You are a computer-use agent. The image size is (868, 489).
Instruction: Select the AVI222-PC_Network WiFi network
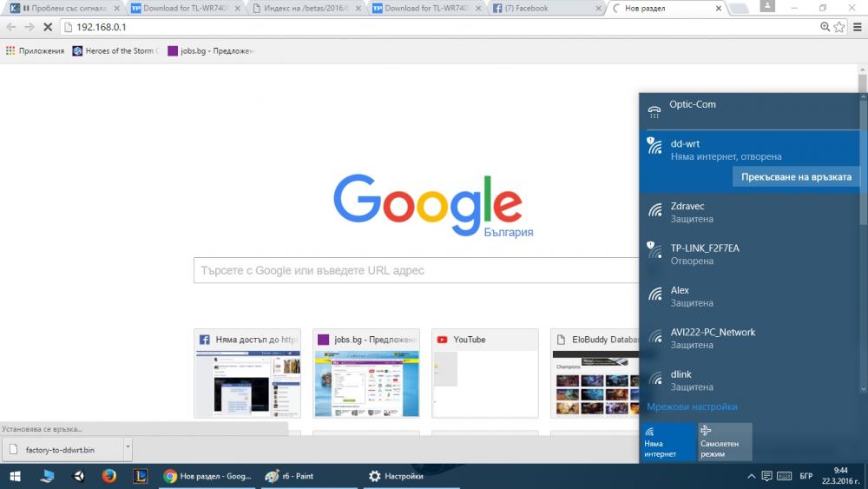click(750, 339)
